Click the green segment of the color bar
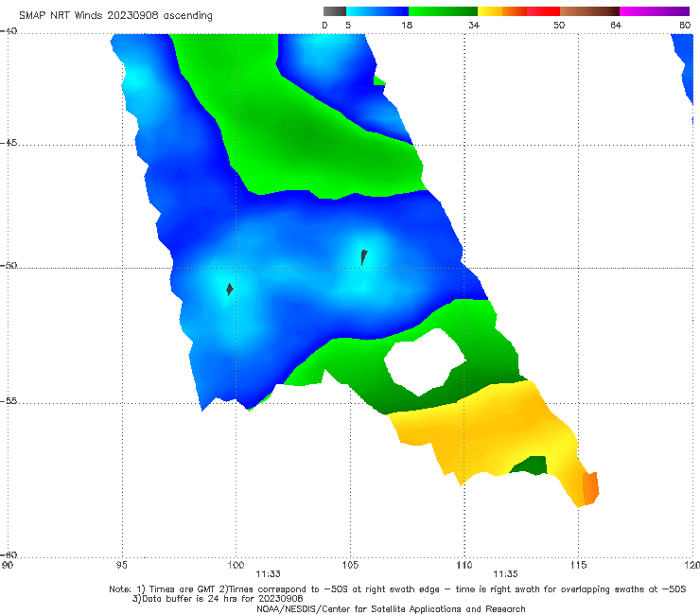 click(x=443, y=11)
